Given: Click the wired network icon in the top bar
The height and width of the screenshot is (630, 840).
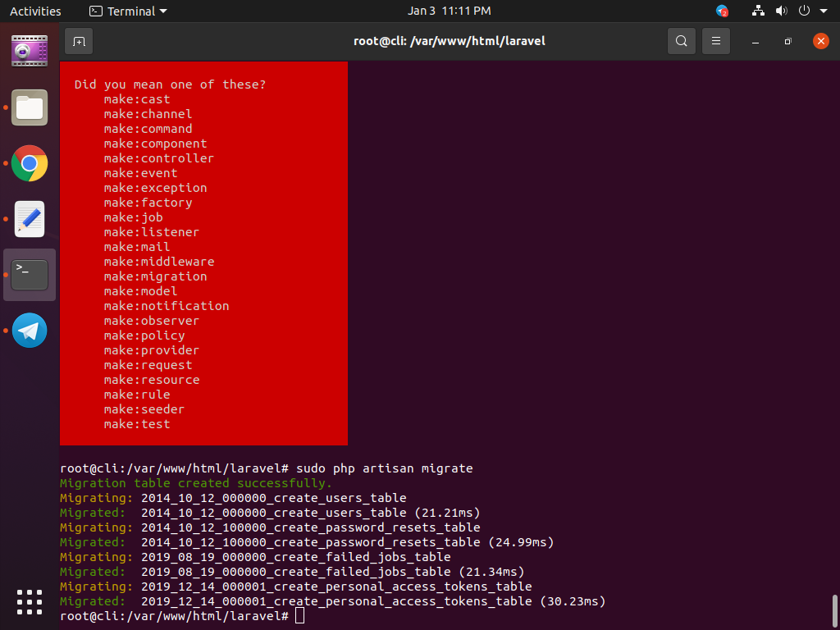Looking at the screenshot, I should (757, 11).
